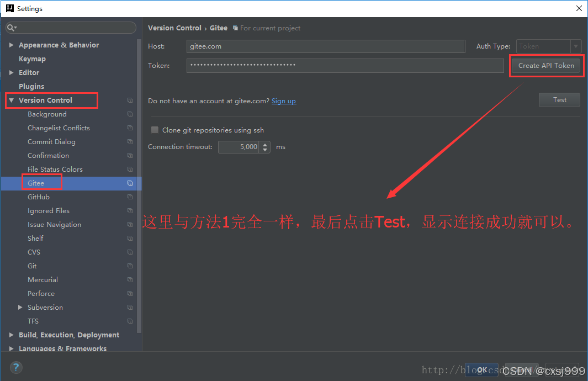Click the project-level icon on Background row
The image size is (588, 381).
tap(130, 114)
